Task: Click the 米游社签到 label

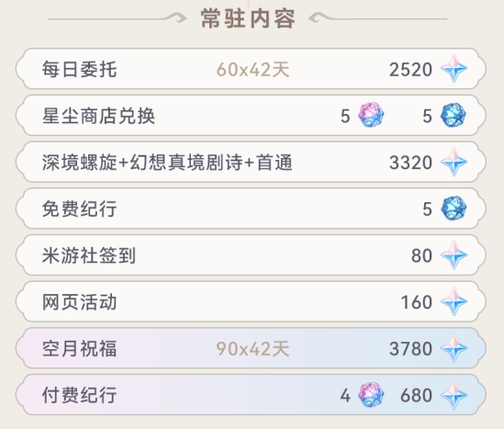Action: pos(89,255)
